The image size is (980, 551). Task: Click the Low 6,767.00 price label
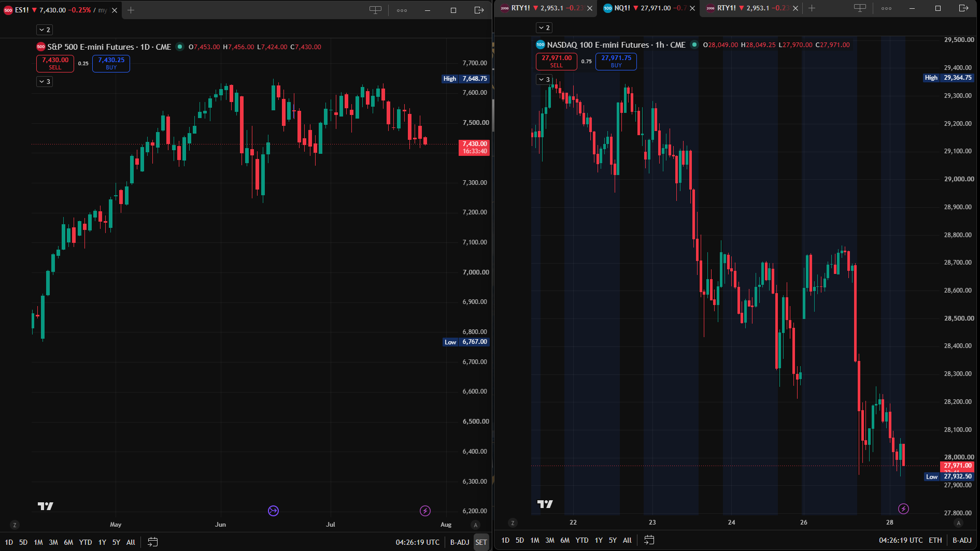coord(466,342)
